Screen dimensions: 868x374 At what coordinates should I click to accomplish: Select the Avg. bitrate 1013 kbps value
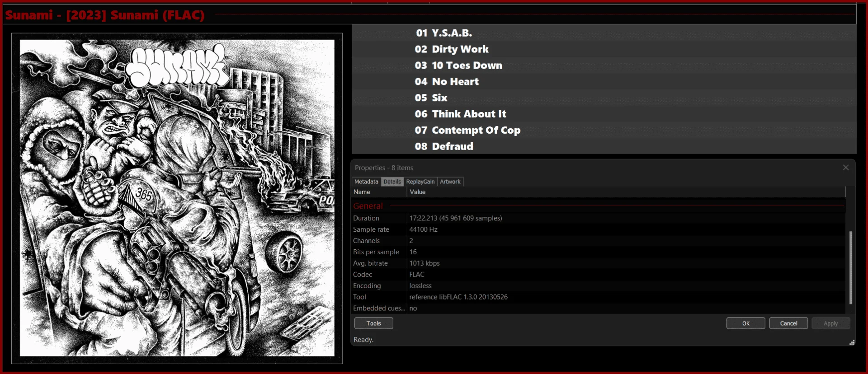(424, 263)
